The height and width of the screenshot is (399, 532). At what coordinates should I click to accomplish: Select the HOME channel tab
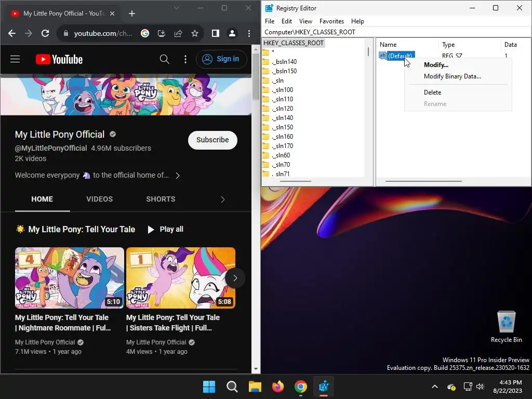42,199
